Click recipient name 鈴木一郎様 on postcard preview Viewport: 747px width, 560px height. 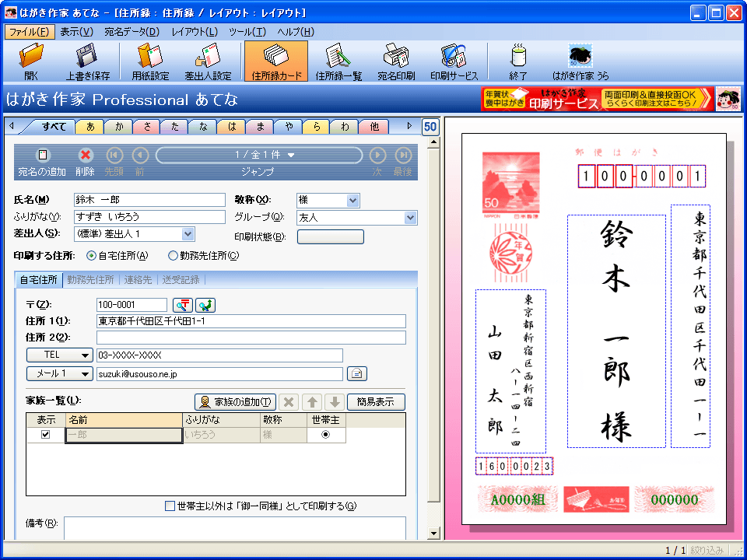click(x=616, y=331)
